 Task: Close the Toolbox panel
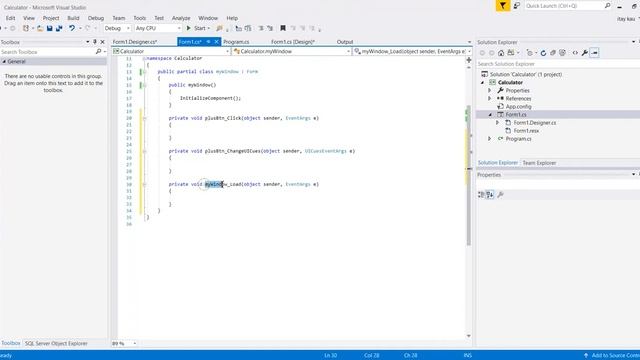tap(102, 42)
